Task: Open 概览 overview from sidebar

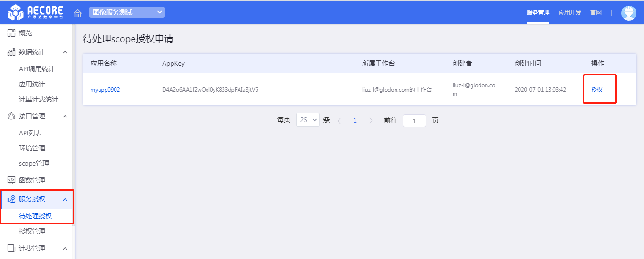Action: tap(25, 33)
